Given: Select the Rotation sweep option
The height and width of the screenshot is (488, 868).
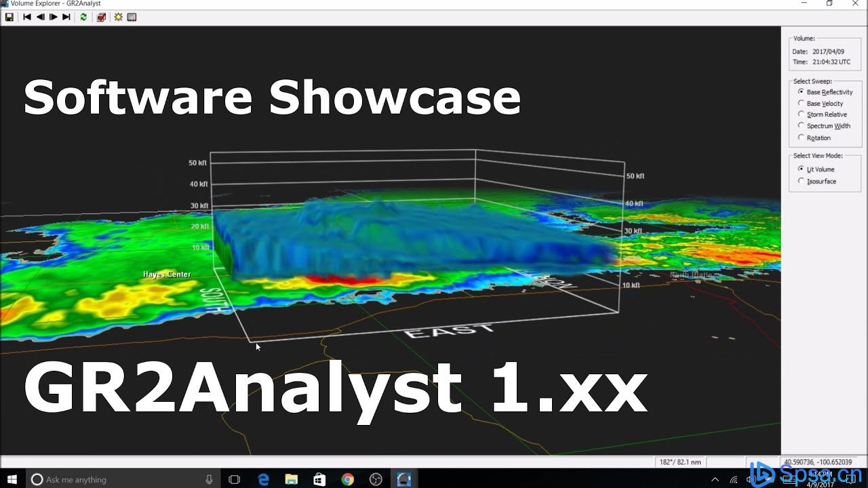Looking at the screenshot, I should (x=814, y=138).
